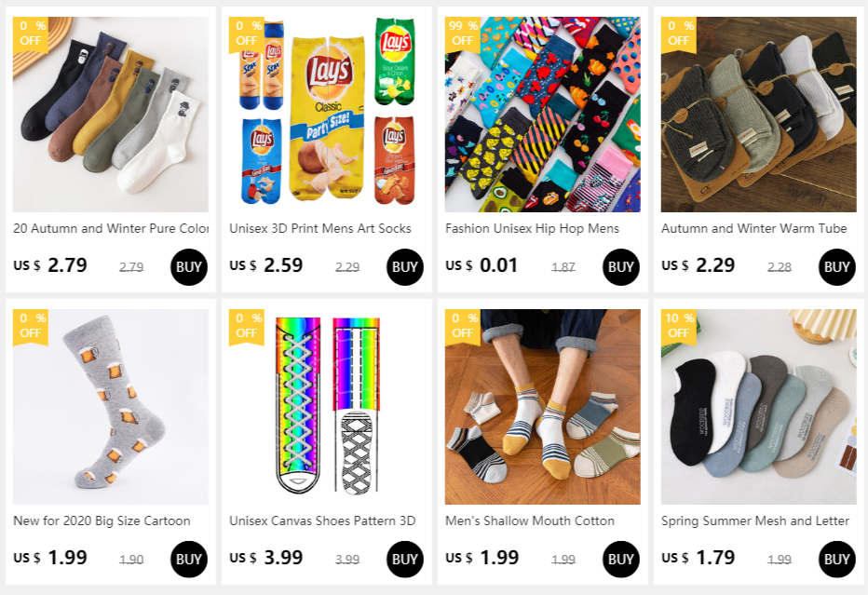Click BUY for Men's Shallow Mouth Cotton socks

pyautogui.click(x=620, y=559)
